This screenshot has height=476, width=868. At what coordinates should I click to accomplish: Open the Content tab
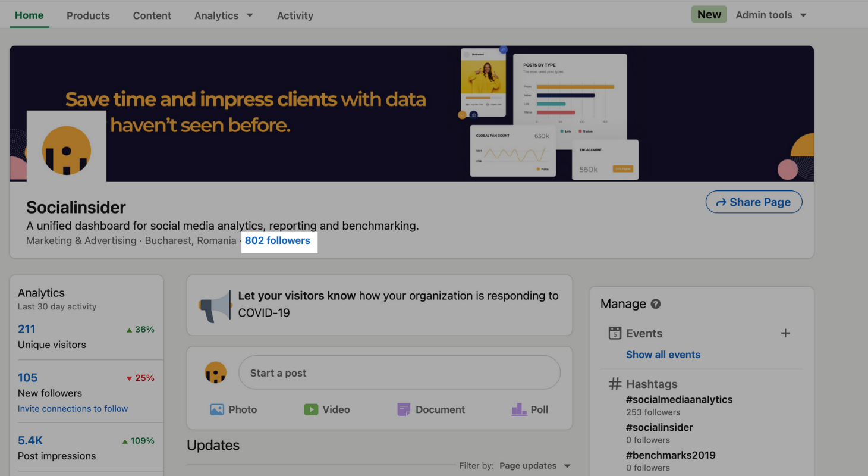tap(152, 15)
